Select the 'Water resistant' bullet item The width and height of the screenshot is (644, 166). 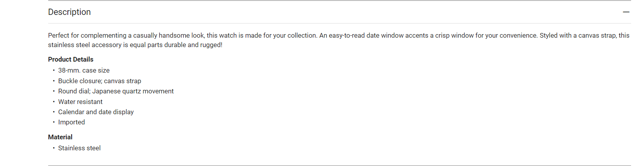[x=80, y=102]
